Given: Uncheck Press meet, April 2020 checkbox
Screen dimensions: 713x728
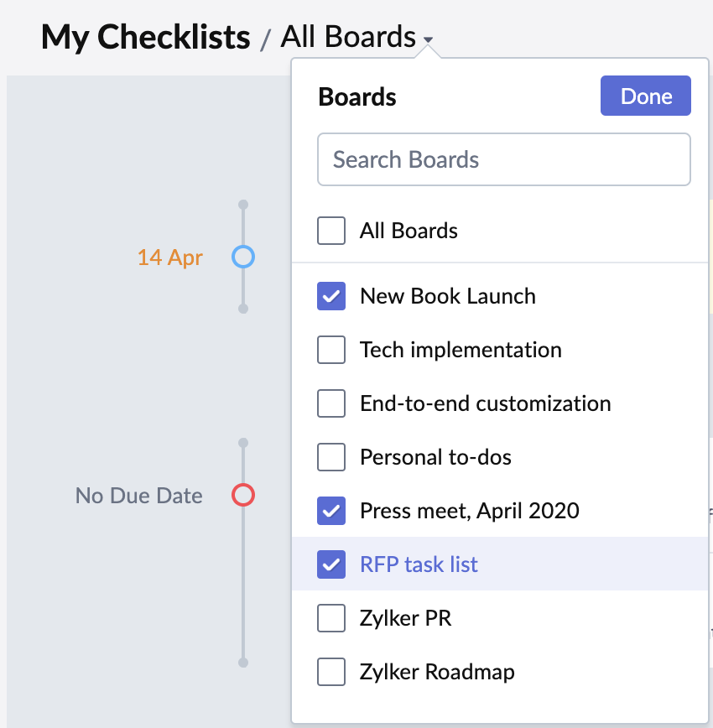Looking at the screenshot, I should pyautogui.click(x=331, y=511).
